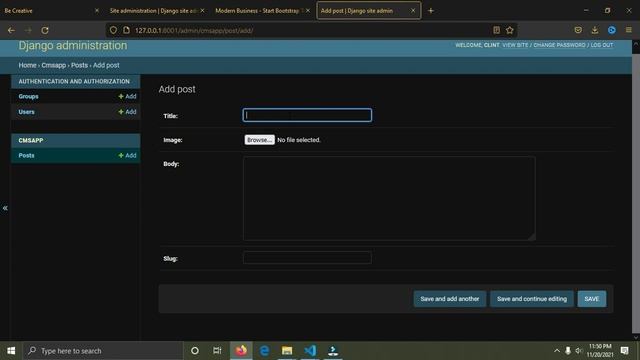Open the reader view icon in address bar
The image size is (640, 360).
pyautogui.click(x=496, y=30)
